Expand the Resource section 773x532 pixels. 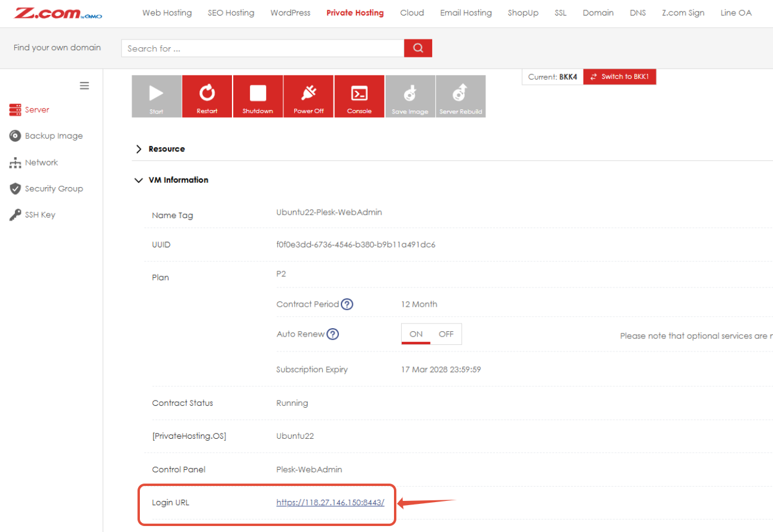[160, 149]
